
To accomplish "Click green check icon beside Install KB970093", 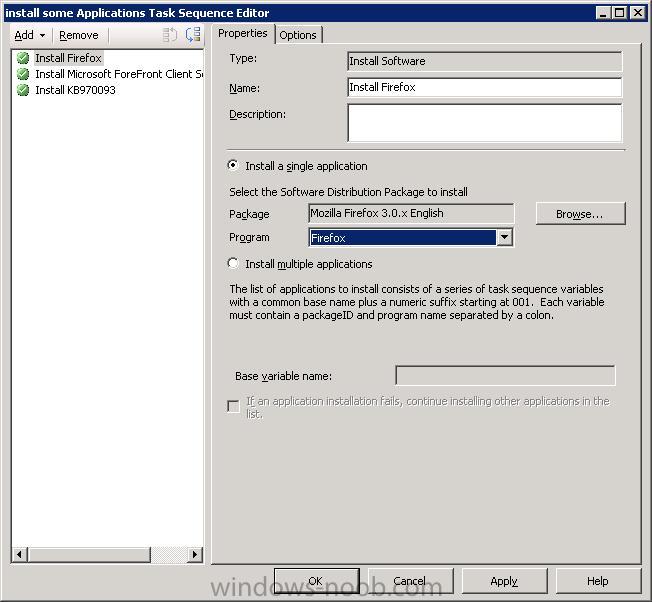I will [23, 90].
